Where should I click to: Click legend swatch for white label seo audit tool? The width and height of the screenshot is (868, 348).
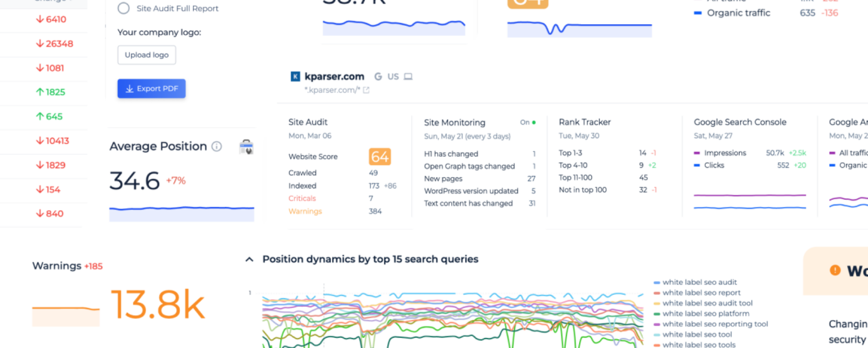(x=657, y=303)
